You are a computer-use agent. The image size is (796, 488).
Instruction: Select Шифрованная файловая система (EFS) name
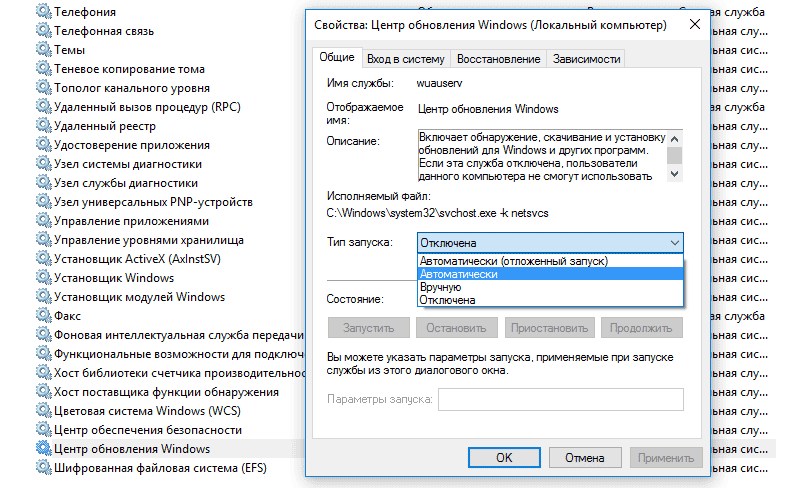pyautogui.click(x=160, y=468)
